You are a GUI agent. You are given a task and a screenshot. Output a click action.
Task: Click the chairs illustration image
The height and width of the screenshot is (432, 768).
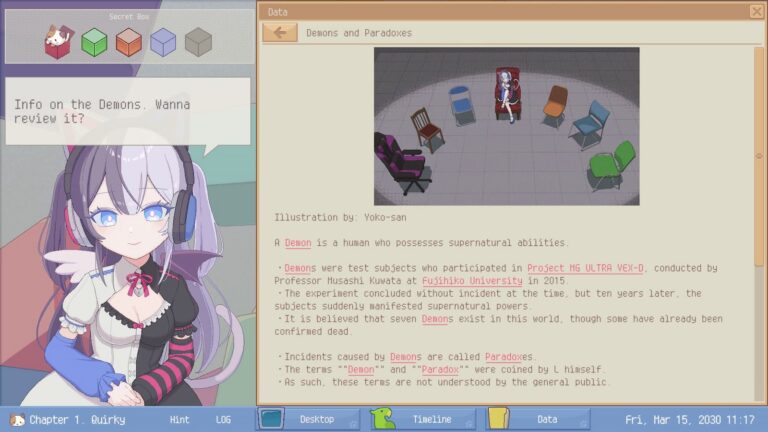506,126
